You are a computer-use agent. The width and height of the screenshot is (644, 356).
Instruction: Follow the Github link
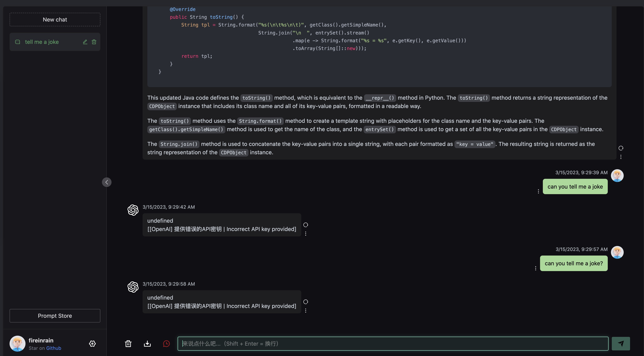(x=54, y=348)
